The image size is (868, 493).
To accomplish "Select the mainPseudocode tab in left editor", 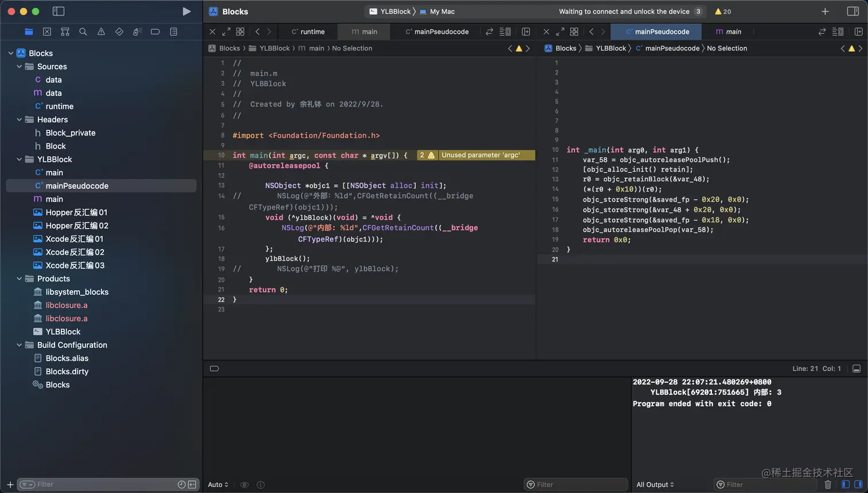I will tap(437, 32).
